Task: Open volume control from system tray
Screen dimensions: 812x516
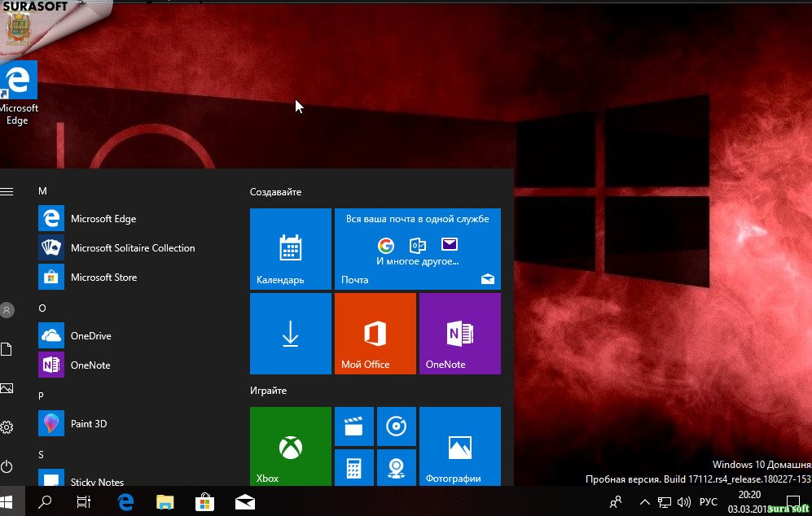Action: (683, 502)
